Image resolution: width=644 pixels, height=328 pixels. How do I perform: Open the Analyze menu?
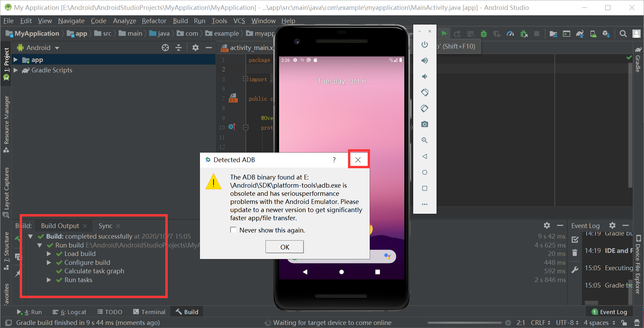(125, 21)
